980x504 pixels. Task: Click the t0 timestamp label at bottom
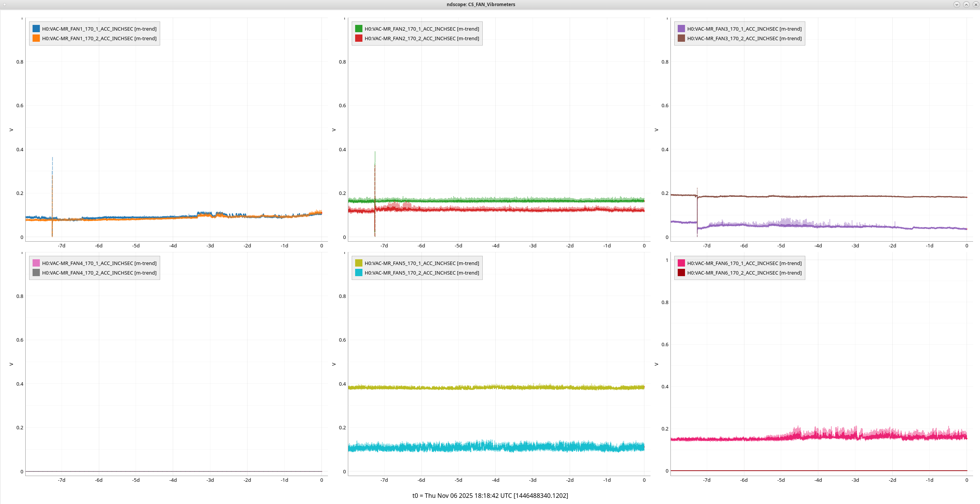(490, 496)
